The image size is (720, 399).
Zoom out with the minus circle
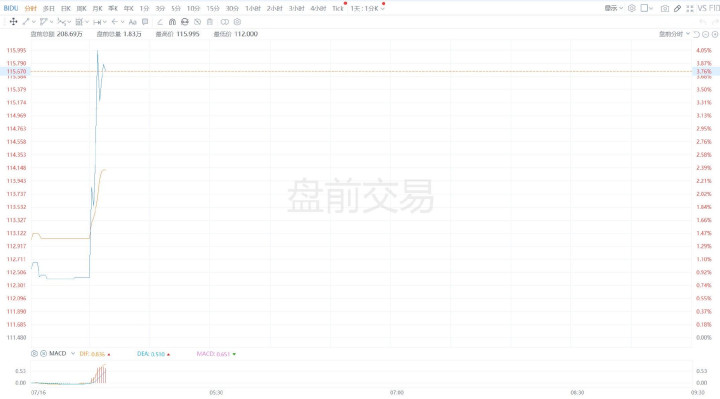(x=706, y=34)
